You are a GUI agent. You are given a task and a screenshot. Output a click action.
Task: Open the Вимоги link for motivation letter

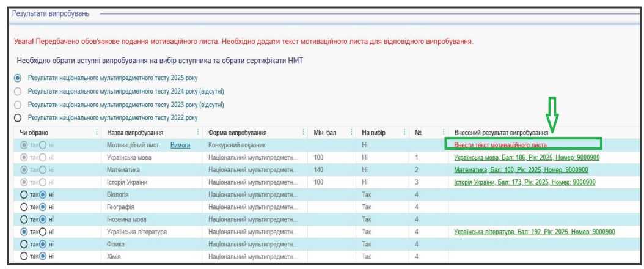point(180,145)
